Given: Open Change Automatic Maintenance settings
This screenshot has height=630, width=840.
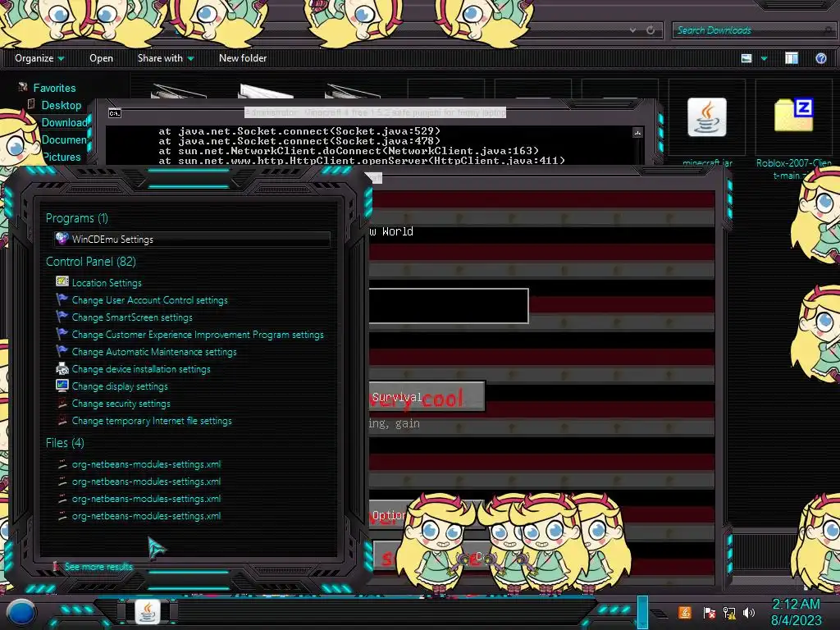Looking at the screenshot, I should click(x=153, y=352).
